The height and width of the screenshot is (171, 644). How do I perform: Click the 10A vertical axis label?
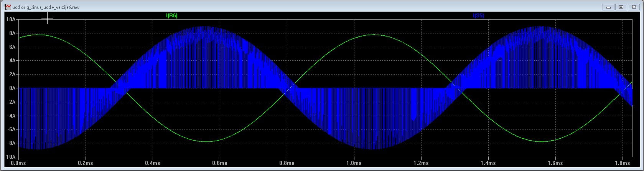(x=10, y=20)
